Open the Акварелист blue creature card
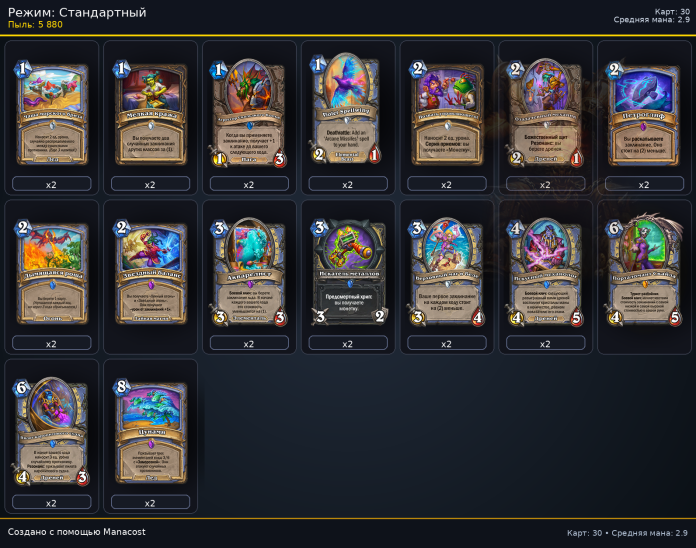This screenshot has height=548, width=696. 249,272
